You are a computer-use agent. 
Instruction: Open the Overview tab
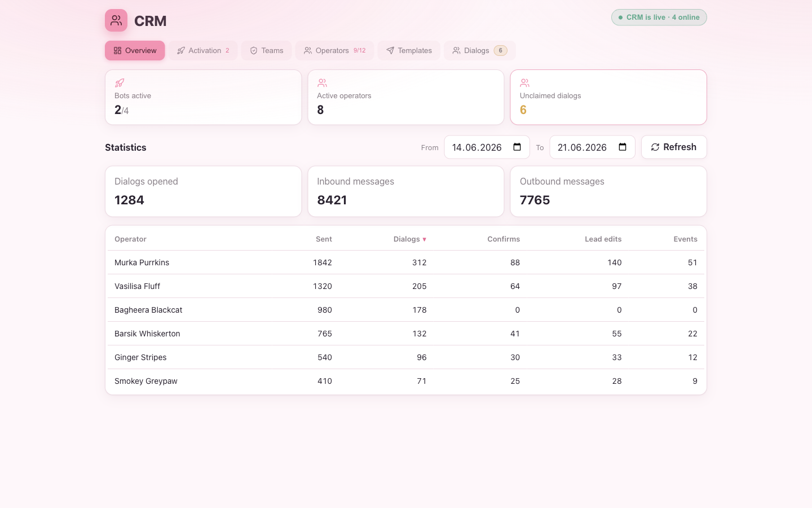pos(135,50)
